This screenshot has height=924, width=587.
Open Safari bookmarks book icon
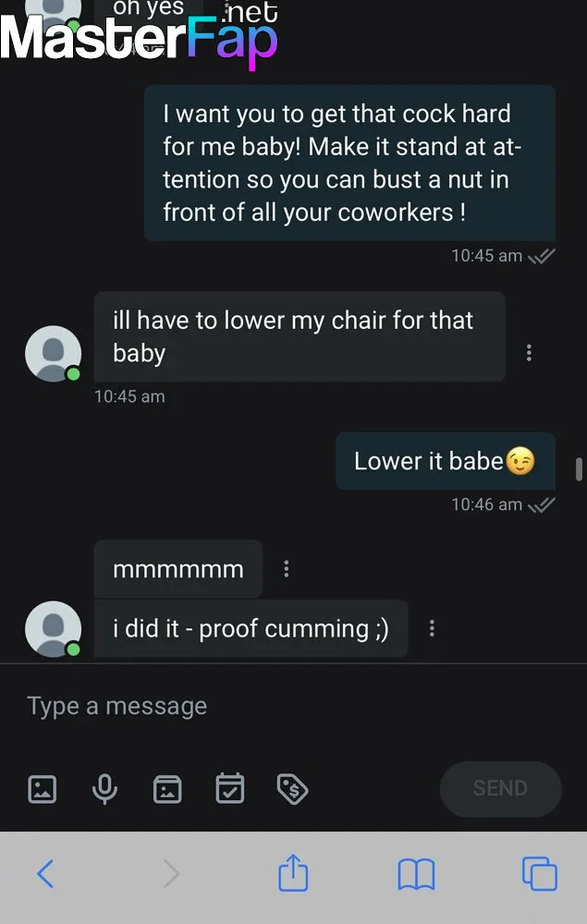click(x=416, y=874)
